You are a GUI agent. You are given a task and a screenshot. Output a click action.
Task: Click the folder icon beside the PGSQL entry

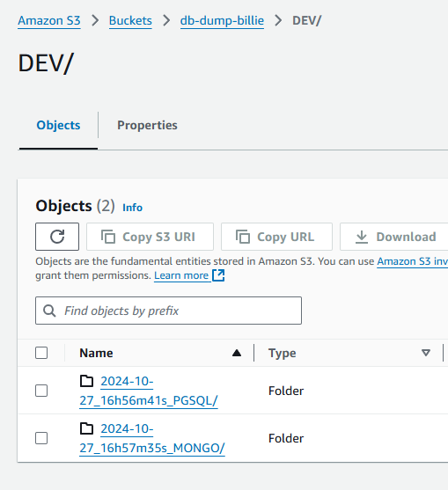click(86, 381)
